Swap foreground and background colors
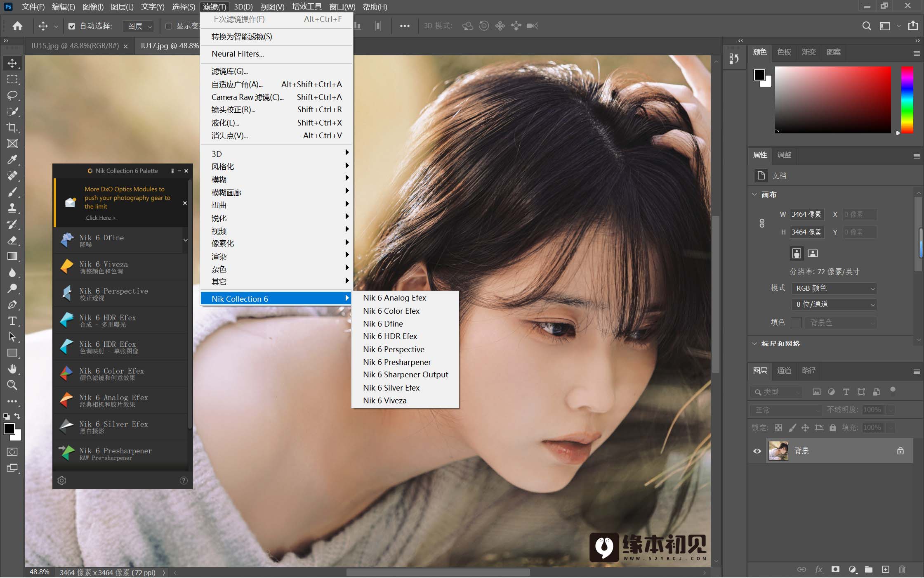Image resolution: width=924 pixels, height=578 pixels. click(17, 416)
